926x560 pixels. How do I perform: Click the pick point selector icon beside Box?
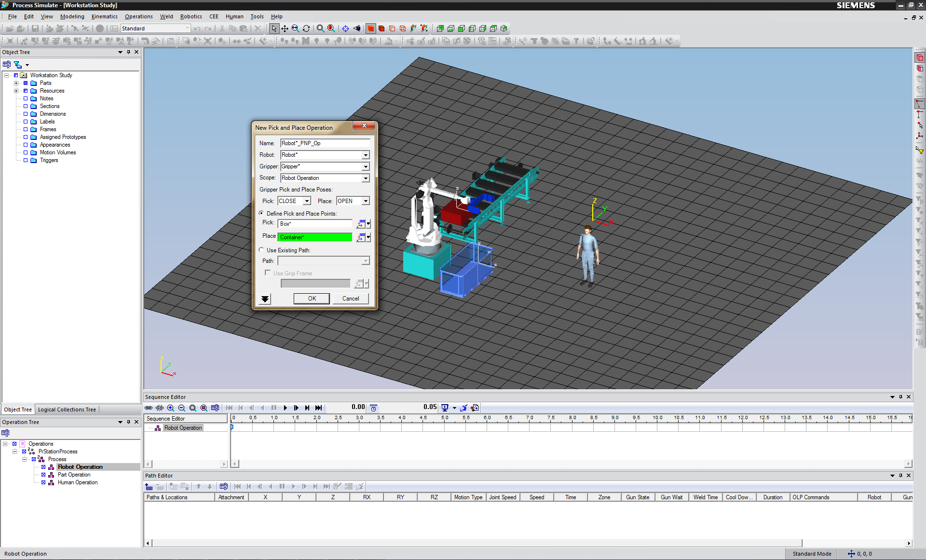click(360, 224)
